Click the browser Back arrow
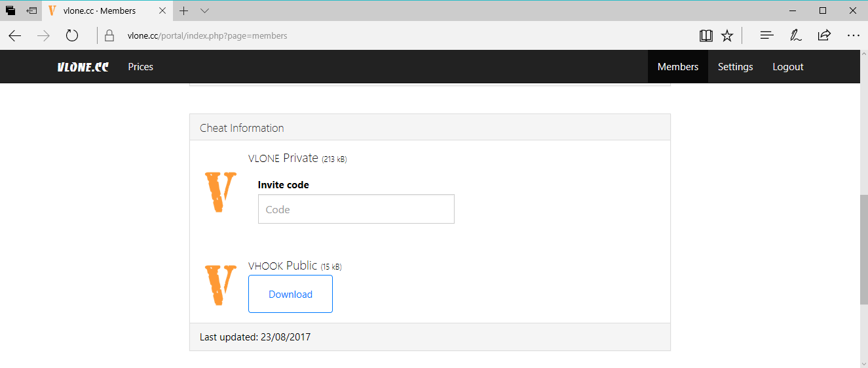The image size is (868, 368). [x=15, y=36]
